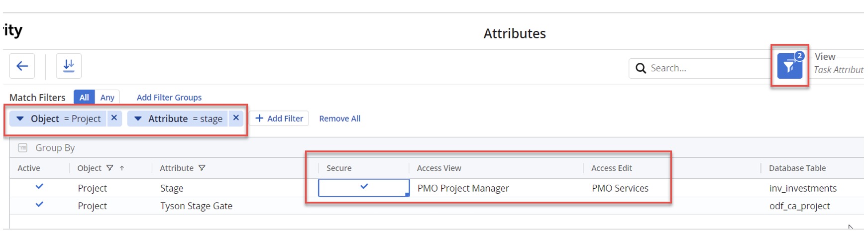This screenshot has width=868, height=245.
Task: Remove the Object = Project filter
Action: point(114,118)
